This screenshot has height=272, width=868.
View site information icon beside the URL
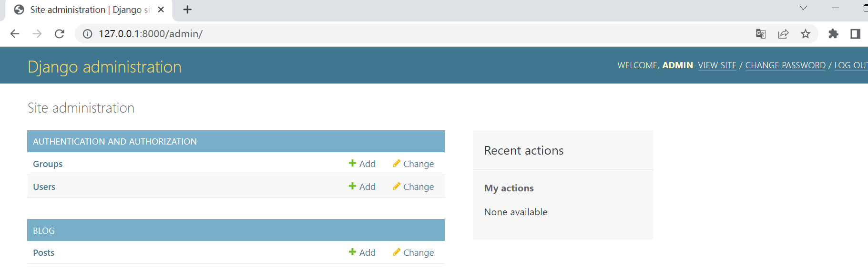coord(88,34)
